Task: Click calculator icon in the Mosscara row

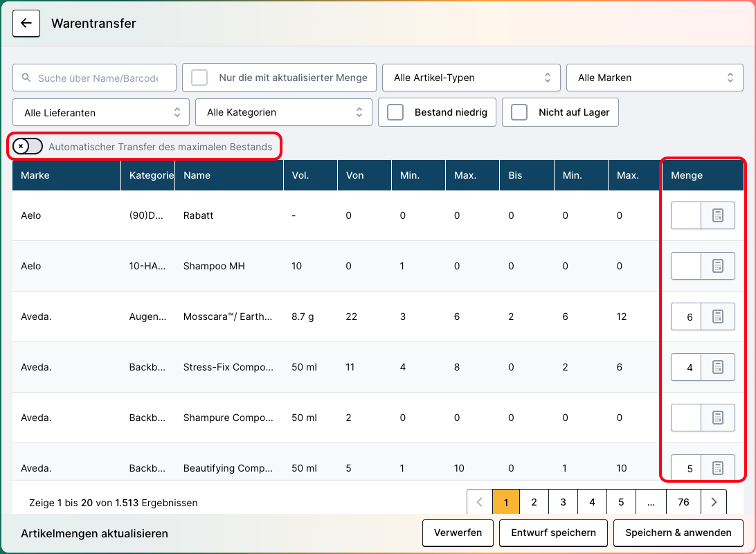Action: pyautogui.click(x=717, y=317)
